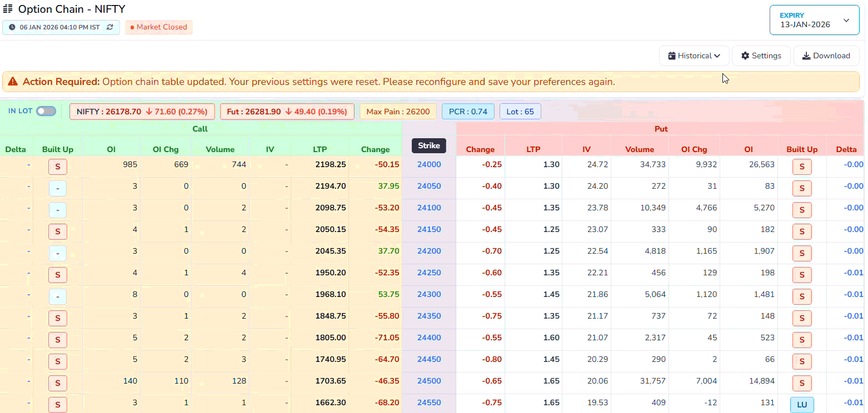Click the Download icon to export option chain
Image resolution: width=868 pixels, height=413 pixels.
(x=806, y=56)
